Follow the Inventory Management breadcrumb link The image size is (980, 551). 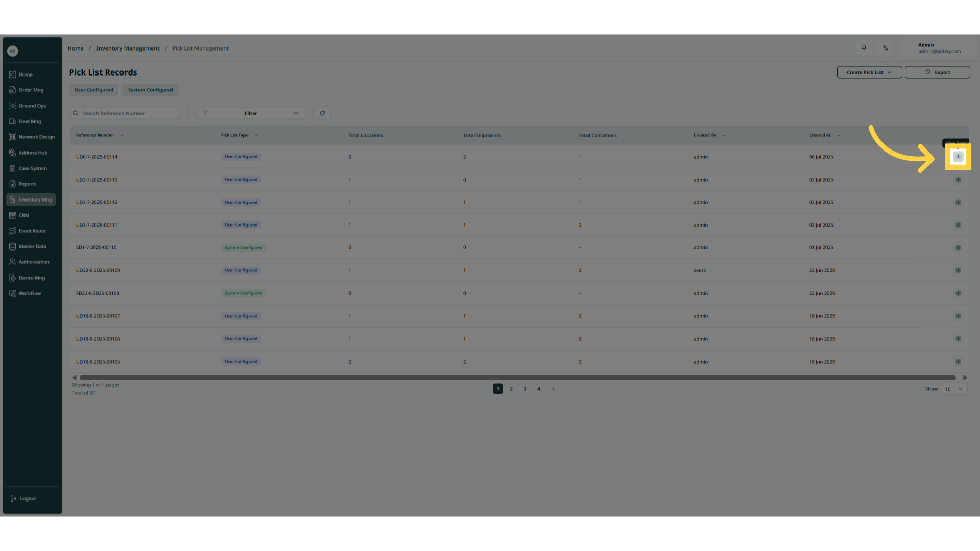point(128,48)
